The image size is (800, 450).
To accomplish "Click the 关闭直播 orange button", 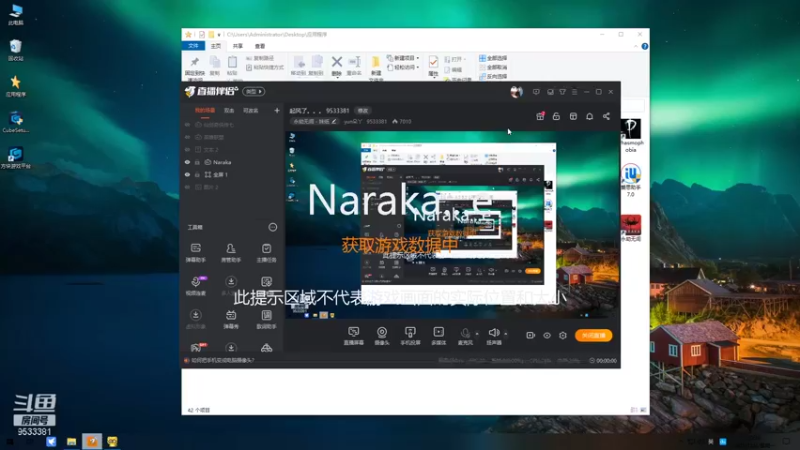I will (x=593, y=335).
